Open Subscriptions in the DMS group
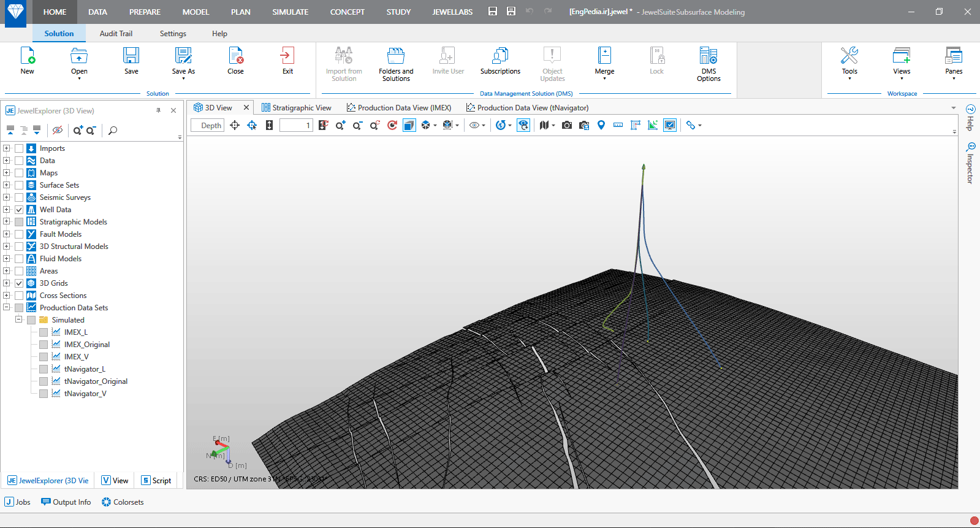Screen dimensions: 980x528 click(500, 56)
